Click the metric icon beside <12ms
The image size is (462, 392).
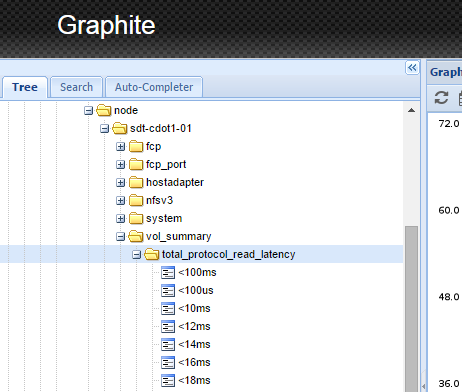168,326
